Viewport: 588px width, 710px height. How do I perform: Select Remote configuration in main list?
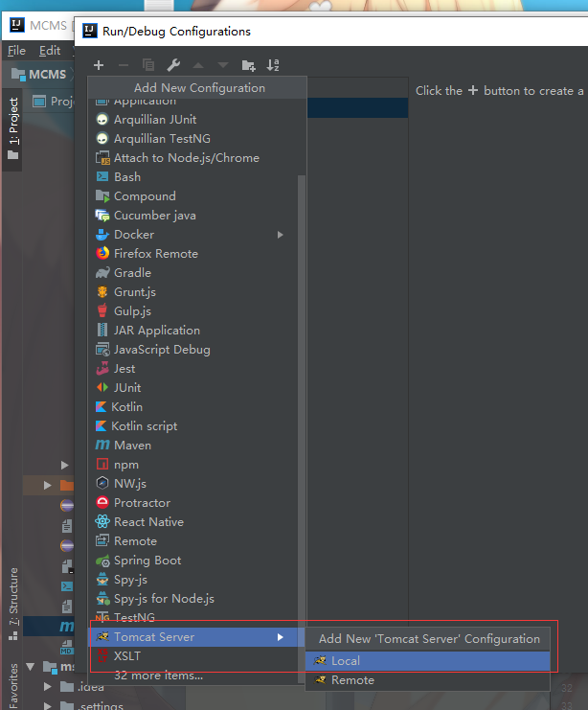click(193, 541)
